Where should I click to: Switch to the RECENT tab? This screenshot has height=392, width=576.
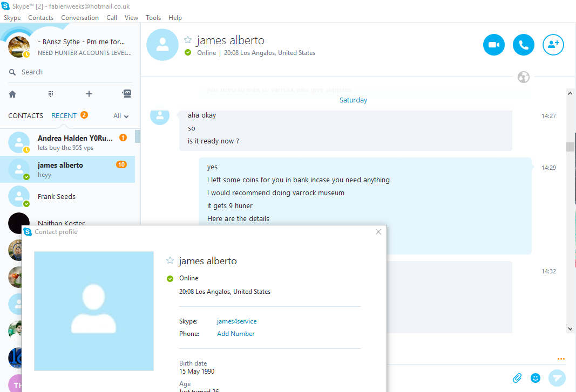coord(64,115)
